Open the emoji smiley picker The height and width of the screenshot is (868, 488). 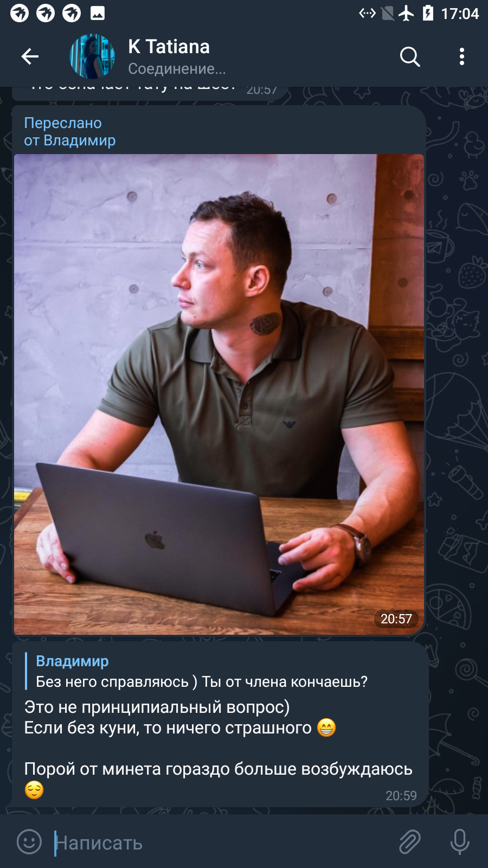29,842
